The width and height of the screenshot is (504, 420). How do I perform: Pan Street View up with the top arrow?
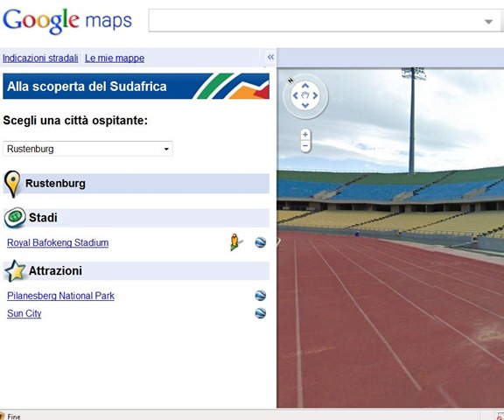[305, 86]
